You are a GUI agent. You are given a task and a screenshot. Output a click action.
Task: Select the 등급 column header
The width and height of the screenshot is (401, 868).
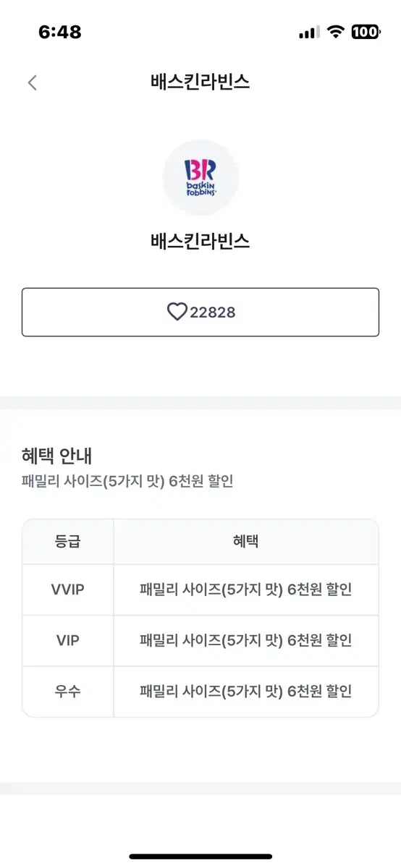click(x=68, y=541)
